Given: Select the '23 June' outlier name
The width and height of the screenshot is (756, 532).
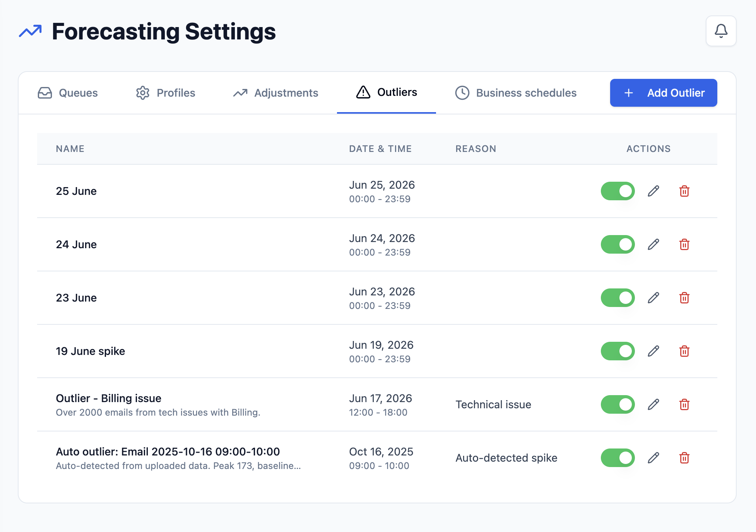Looking at the screenshot, I should tap(76, 298).
